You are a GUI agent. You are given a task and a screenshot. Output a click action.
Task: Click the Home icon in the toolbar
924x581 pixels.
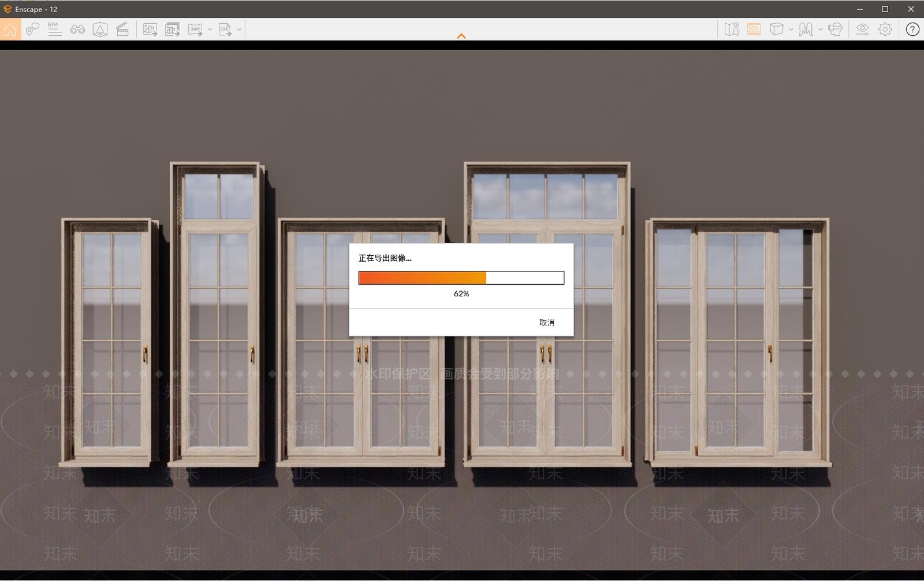10,29
